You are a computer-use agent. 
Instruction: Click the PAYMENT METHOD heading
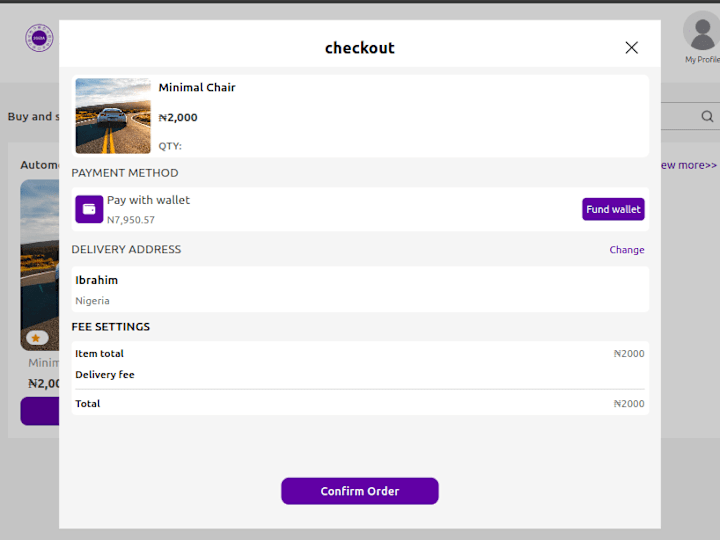tap(125, 173)
